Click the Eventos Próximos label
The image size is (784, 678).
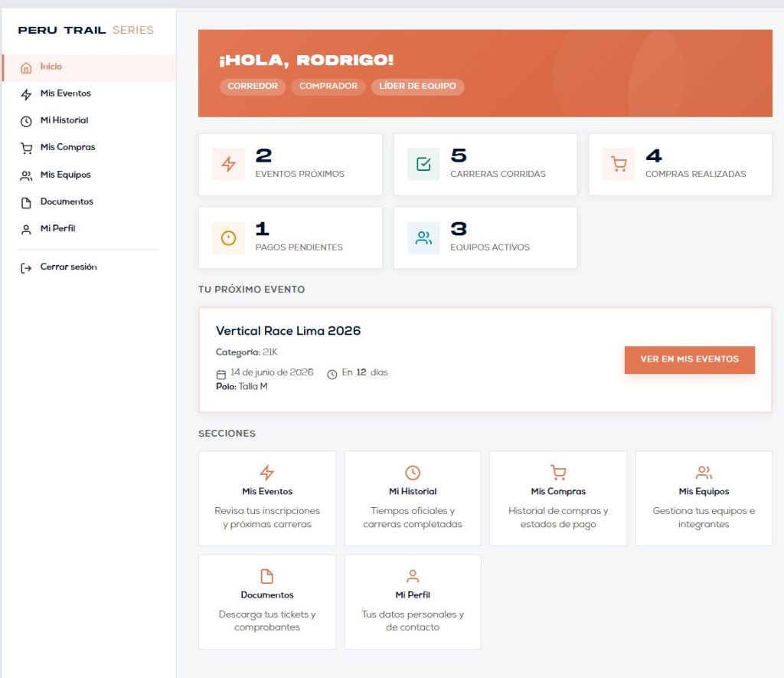(299, 174)
